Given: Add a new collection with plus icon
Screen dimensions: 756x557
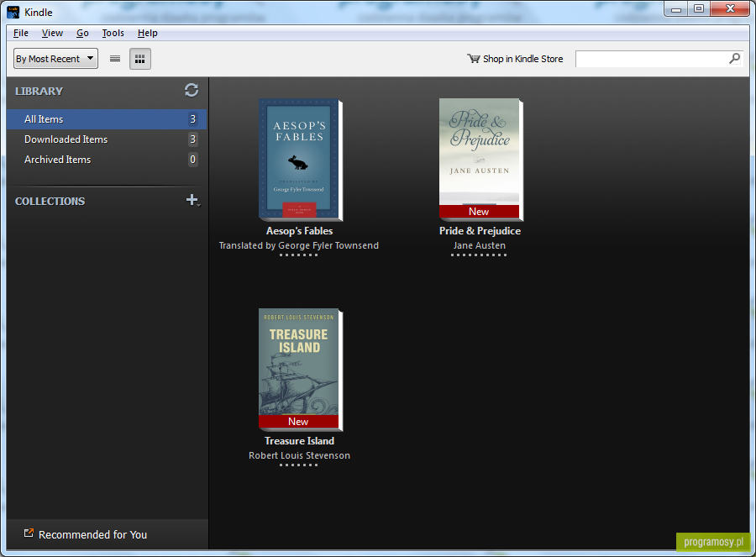Looking at the screenshot, I should pos(192,200).
